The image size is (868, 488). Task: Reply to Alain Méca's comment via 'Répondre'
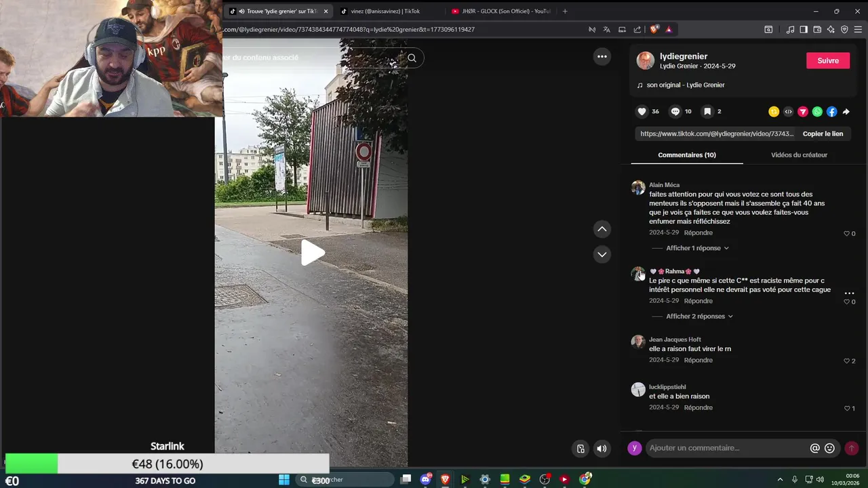pyautogui.click(x=698, y=233)
